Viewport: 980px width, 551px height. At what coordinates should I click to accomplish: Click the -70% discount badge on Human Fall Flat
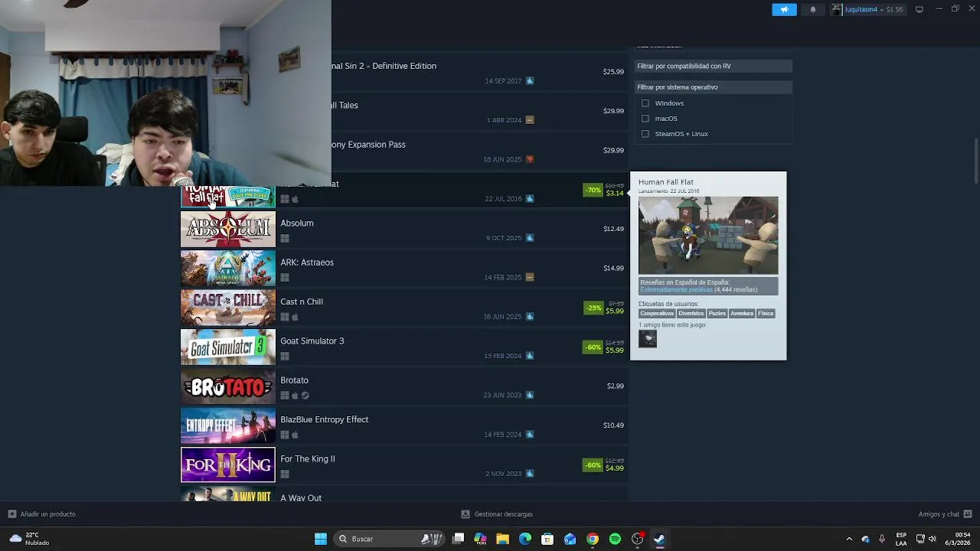(593, 190)
